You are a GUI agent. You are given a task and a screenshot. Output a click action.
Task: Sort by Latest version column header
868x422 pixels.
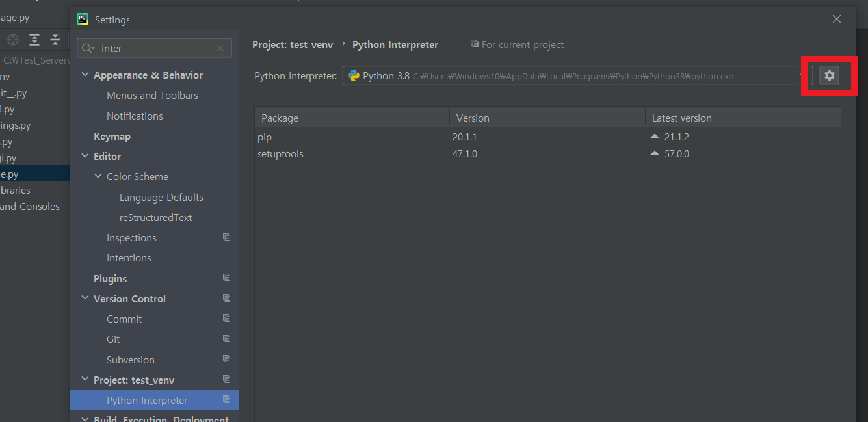[x=743, y=118]
